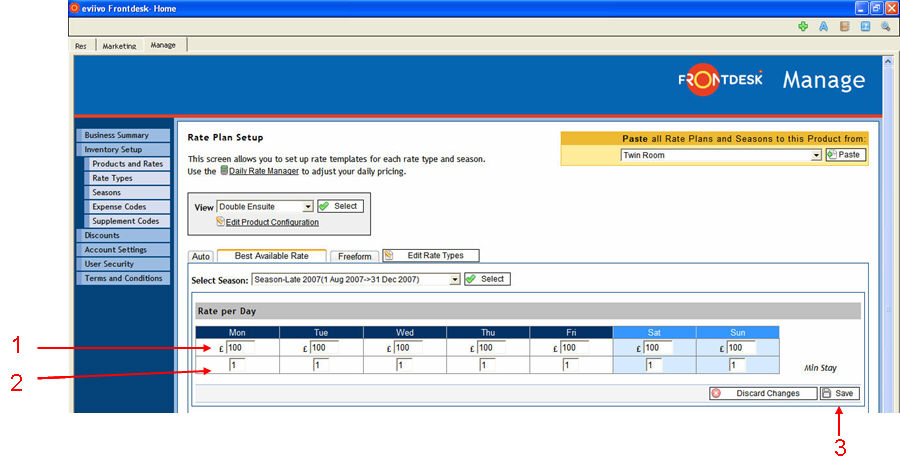Click the Monday rate price field

240,348
